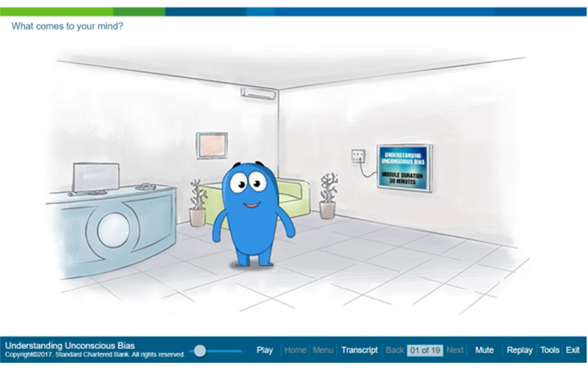Show the Transcript
The height and width of the screenshot is (368, 588).
point(359,350)
